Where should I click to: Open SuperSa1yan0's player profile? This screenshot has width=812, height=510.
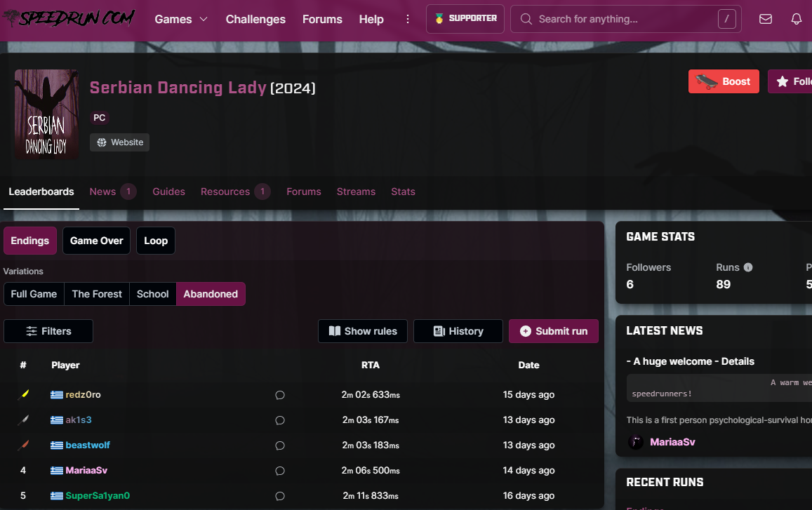[98, 495]
